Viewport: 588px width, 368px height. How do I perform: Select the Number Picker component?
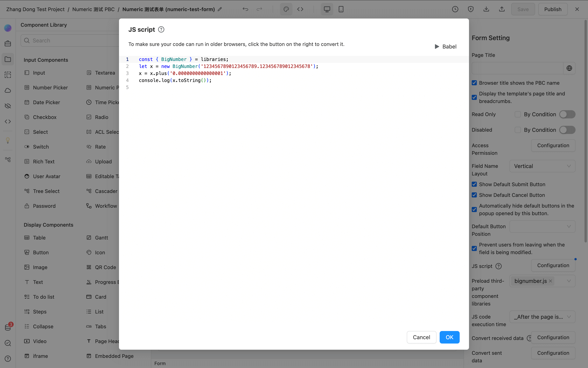(x=46, y=88)
